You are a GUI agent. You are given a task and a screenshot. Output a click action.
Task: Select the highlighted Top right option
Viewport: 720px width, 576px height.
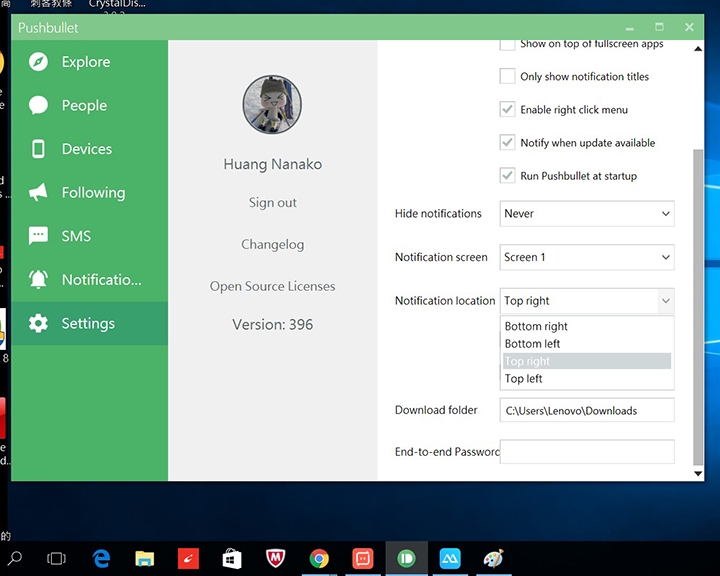pos(587,361)
